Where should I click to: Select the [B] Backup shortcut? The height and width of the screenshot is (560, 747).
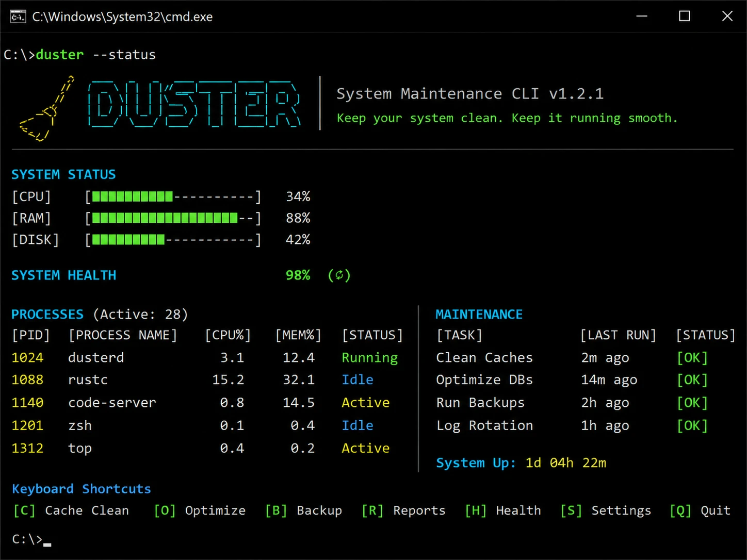pos(303,510)
